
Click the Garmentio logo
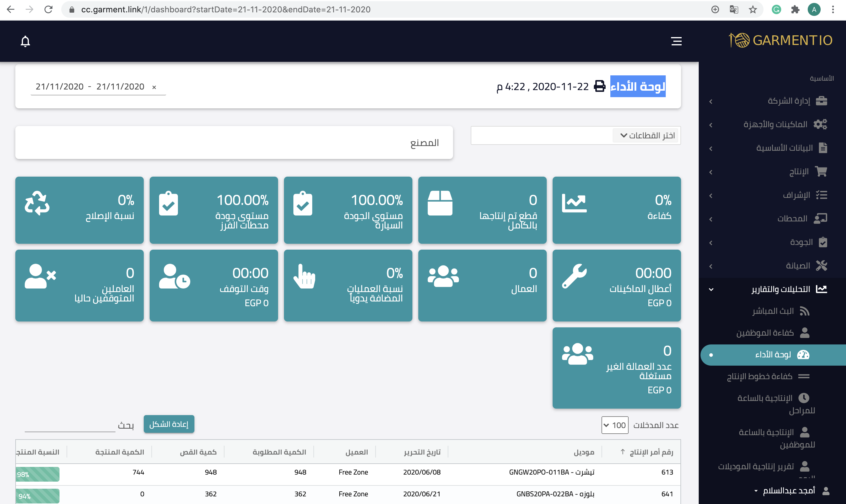coord(780,40)
